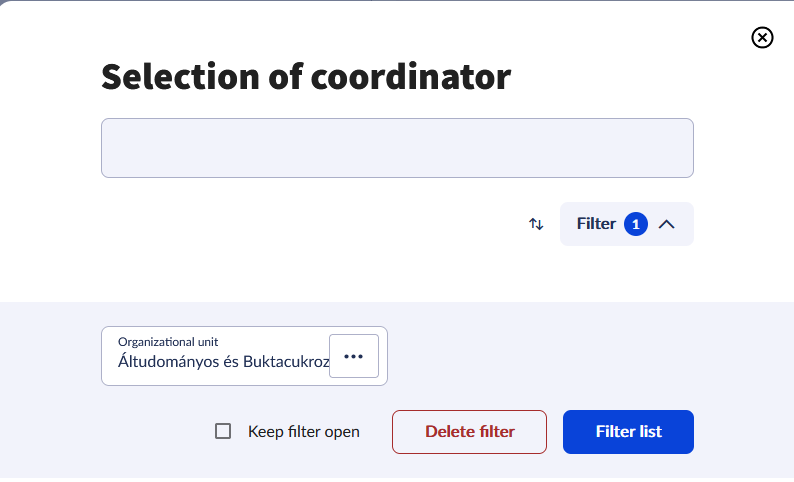Click the "Organizational unit" field caption

(x=168, y=342)
